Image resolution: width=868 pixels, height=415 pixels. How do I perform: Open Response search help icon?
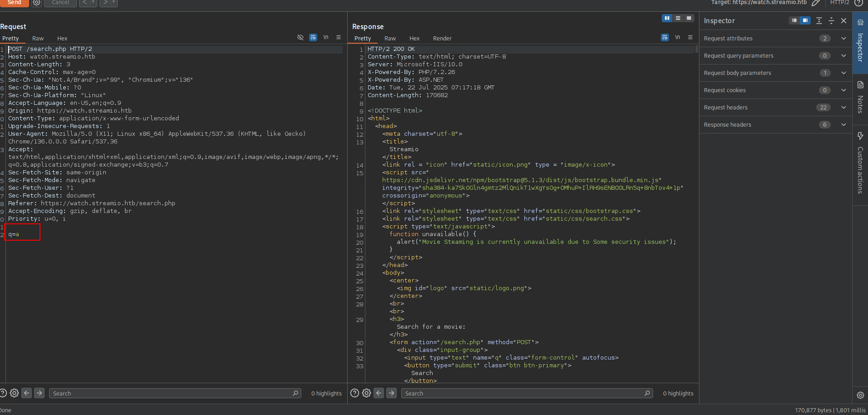pos(355,393)
